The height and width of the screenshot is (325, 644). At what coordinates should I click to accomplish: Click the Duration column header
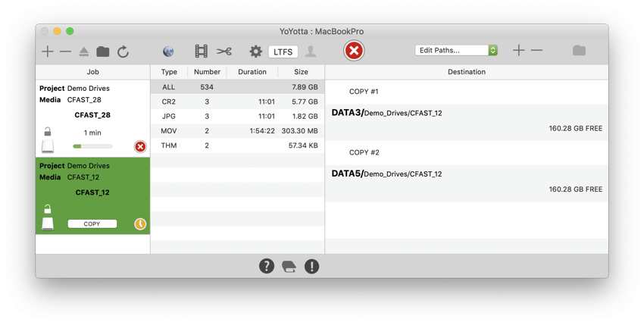pos(252,72)
